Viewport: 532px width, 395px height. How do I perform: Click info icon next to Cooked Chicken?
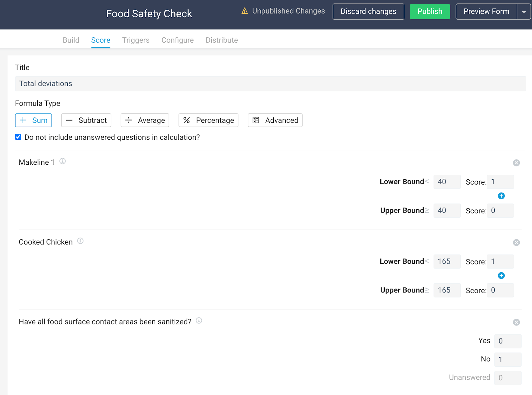(80, 241)
